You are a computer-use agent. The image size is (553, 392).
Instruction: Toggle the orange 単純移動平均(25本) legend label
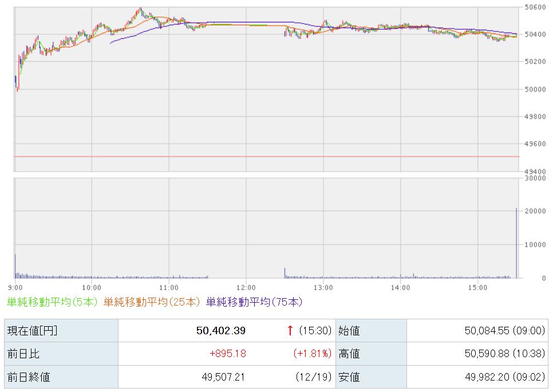click(x=152, y=302)
